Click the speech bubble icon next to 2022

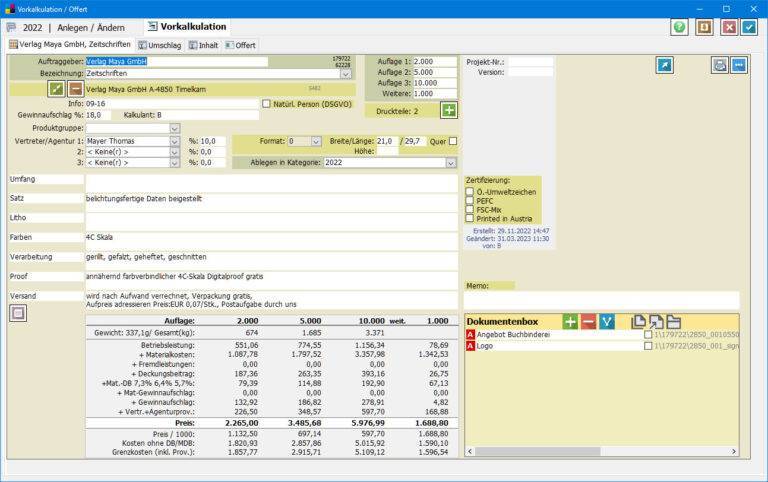(x=11, y=27)
